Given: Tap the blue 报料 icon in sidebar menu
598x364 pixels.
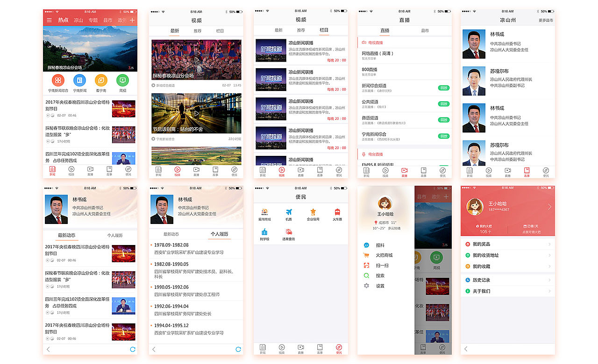Looking at the screenshot, I should coord(366,245).
